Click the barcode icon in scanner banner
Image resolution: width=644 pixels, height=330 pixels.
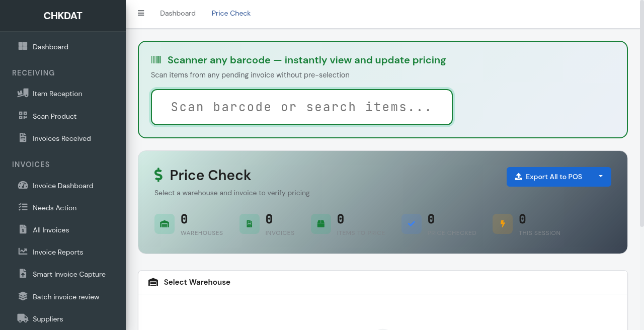(x=156, y=60)
